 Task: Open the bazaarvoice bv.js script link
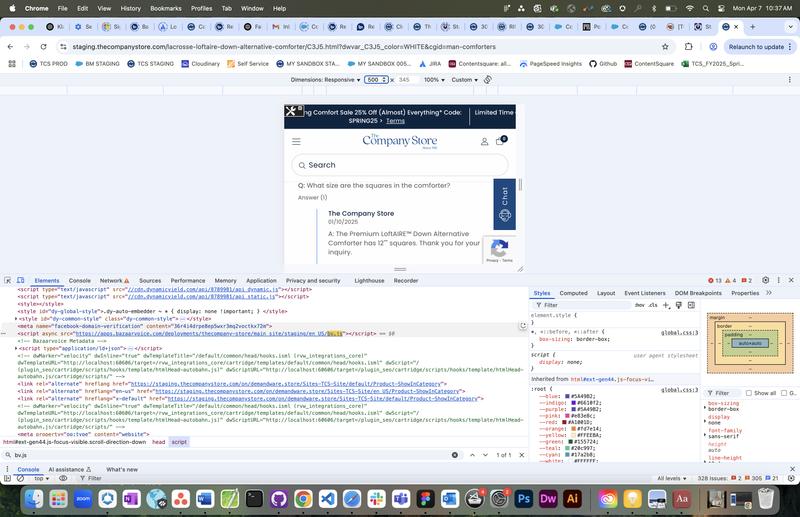[209, 333]
